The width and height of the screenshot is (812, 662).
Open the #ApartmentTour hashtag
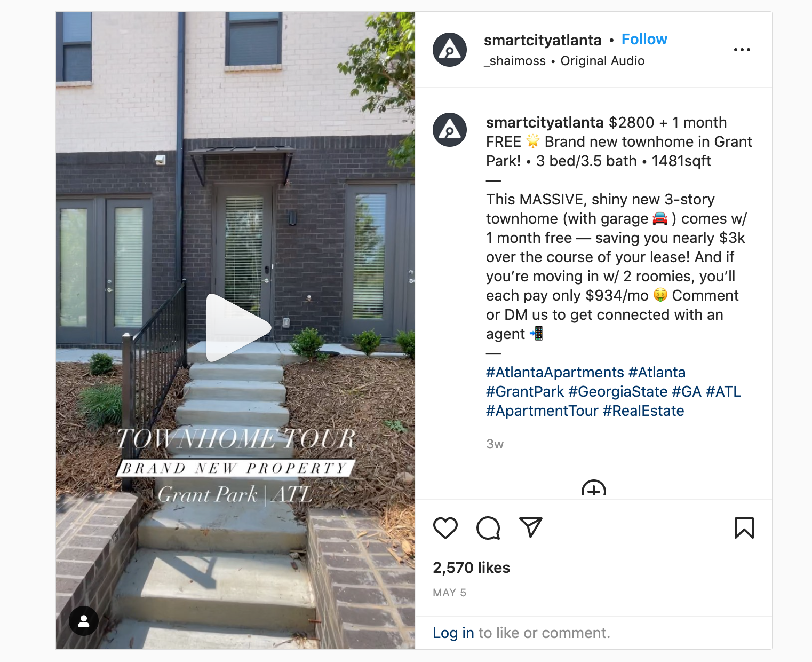542,411
